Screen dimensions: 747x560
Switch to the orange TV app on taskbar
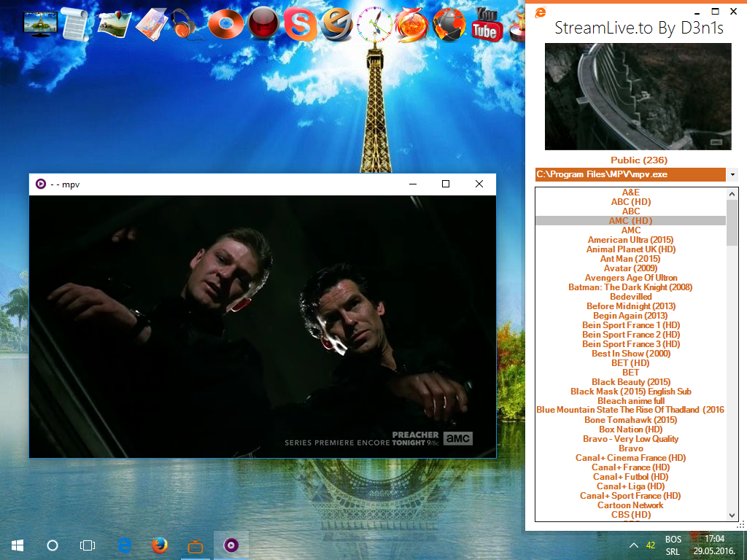coord(195,545)
